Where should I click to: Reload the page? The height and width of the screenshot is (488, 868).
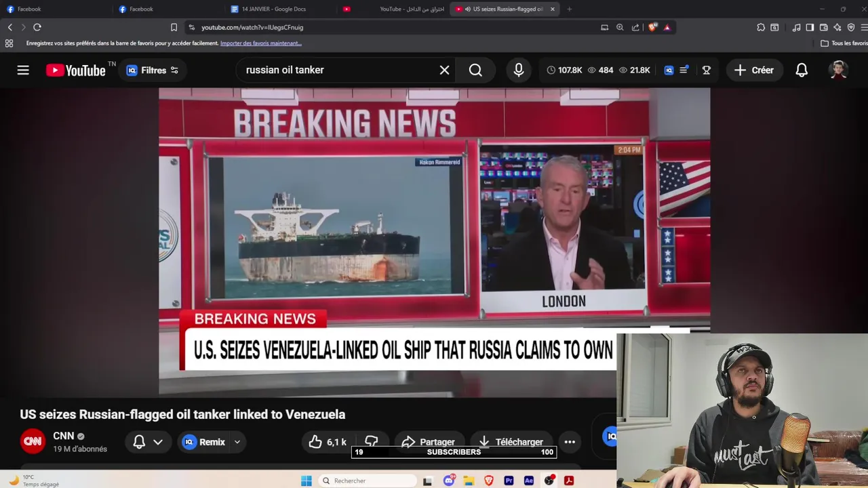click(x=37, y=27)
